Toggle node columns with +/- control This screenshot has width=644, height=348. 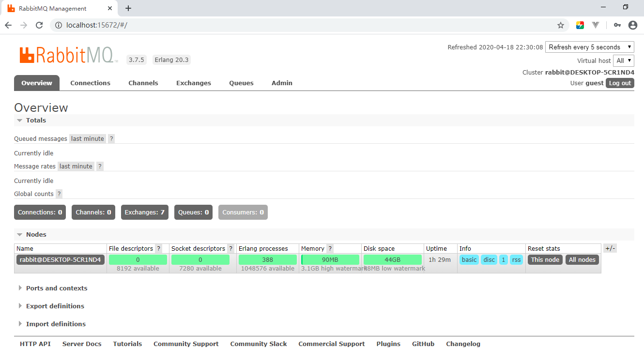(x=610, y=249)
